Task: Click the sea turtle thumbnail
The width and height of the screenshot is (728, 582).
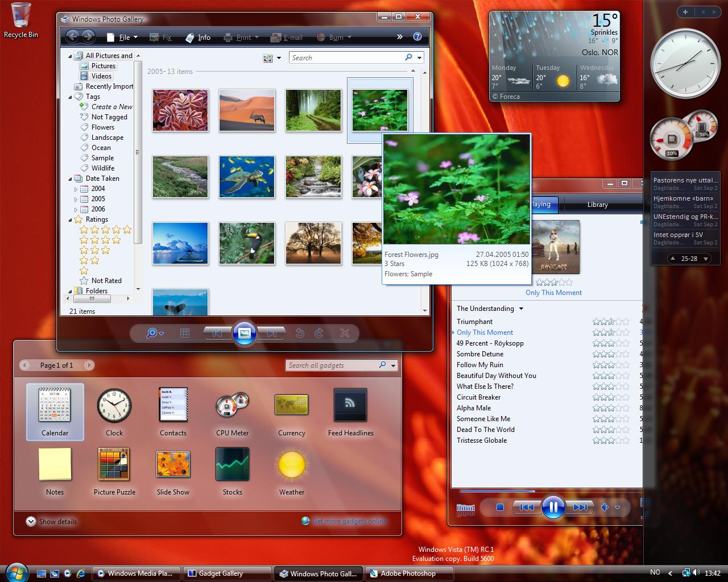Action: click(247, 177)
